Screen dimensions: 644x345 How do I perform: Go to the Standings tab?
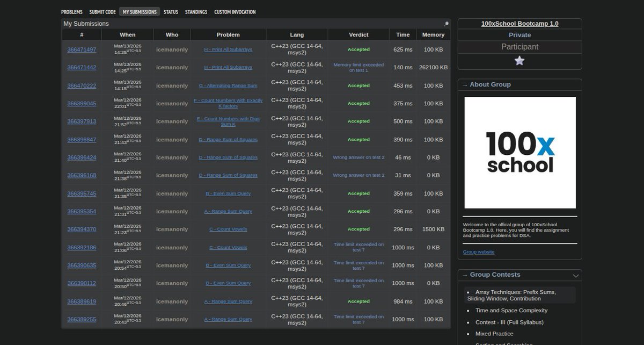(x=196, y=12)
